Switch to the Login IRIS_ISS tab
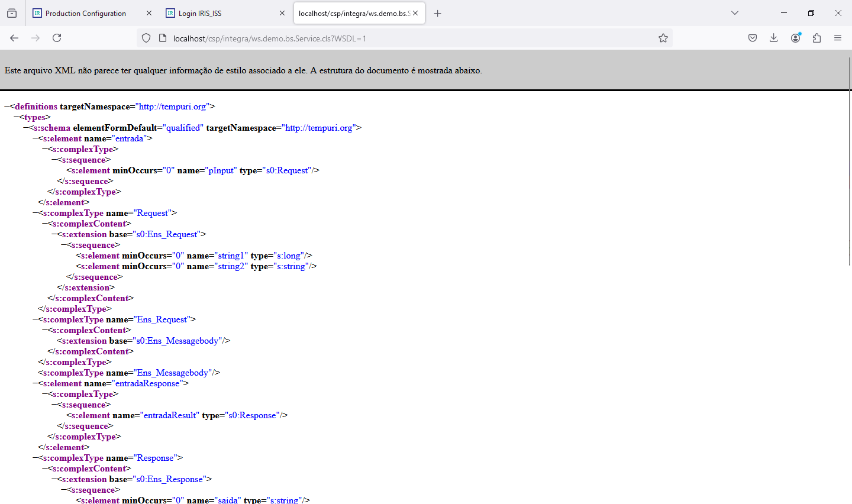 point(219,13)
